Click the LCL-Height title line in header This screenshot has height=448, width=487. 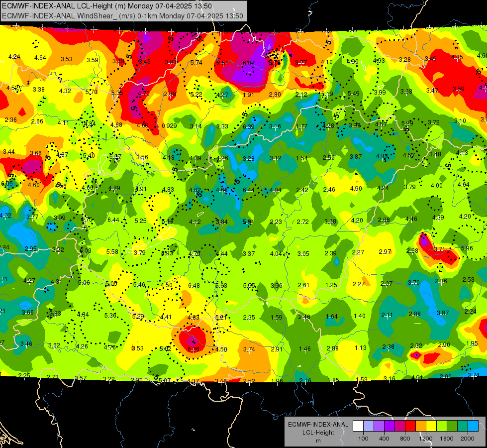pos(107,6)
